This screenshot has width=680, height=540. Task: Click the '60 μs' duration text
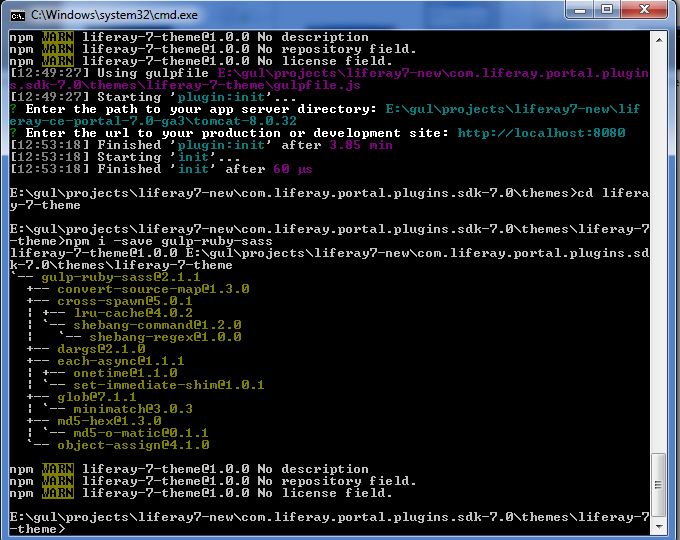point(293,169)
